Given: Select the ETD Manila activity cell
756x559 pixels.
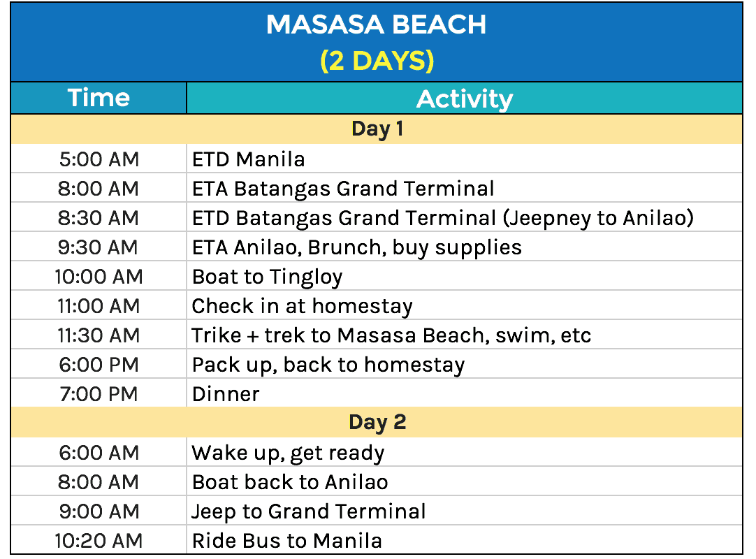Looking at the screenshot, I should 249,159.
